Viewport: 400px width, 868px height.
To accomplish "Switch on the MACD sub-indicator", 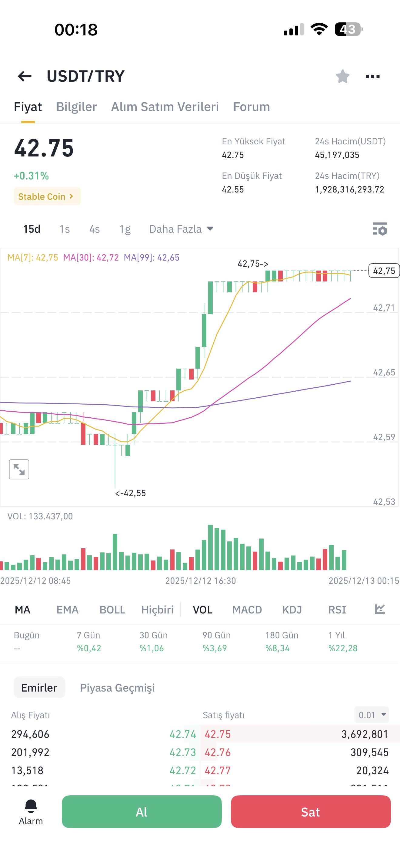I will click(x=247, y=610).
